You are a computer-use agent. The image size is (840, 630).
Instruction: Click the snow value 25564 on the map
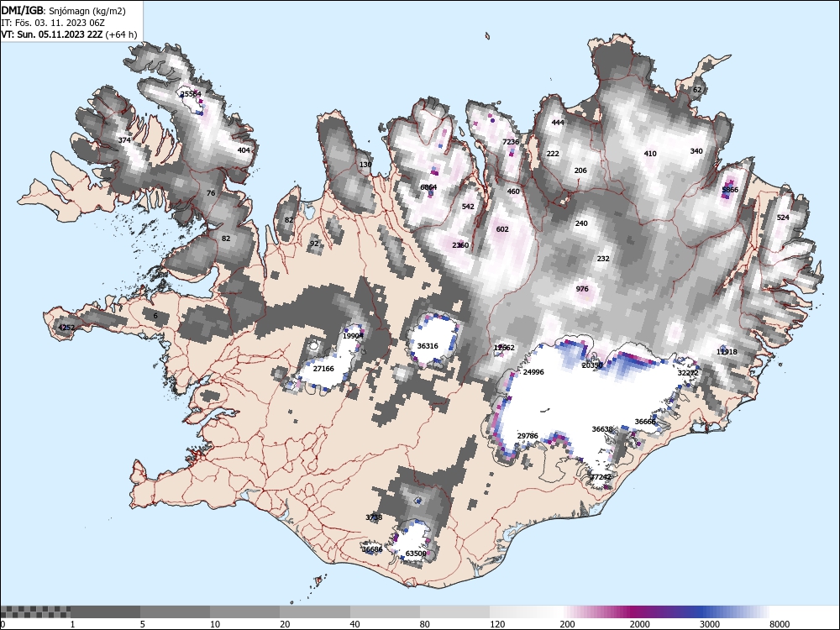click(191, 94)
